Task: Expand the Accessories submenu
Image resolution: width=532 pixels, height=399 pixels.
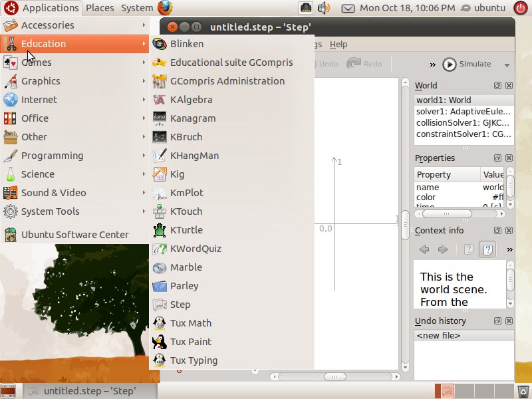Action: click(74, 25)
